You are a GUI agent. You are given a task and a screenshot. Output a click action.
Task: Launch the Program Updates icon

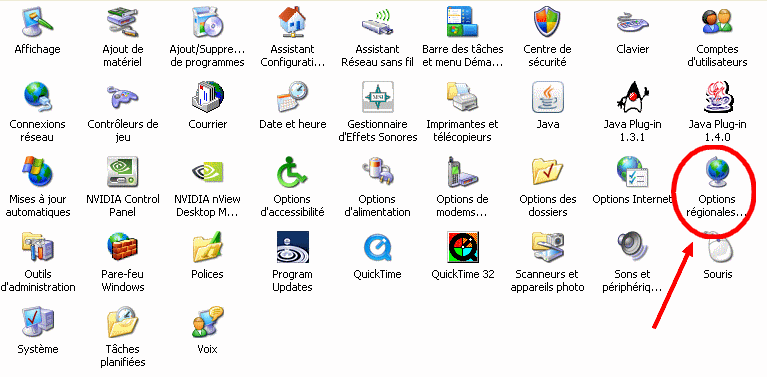point(293,247)
